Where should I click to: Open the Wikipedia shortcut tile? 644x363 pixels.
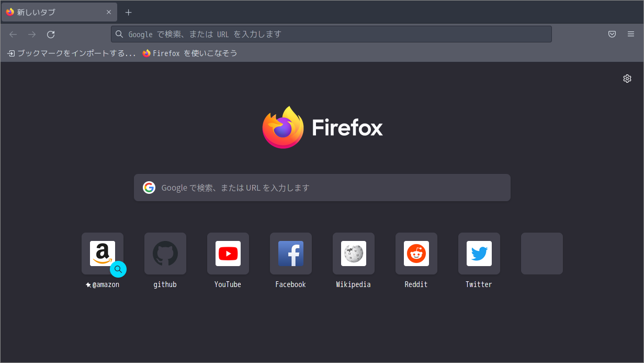point(354,254)
